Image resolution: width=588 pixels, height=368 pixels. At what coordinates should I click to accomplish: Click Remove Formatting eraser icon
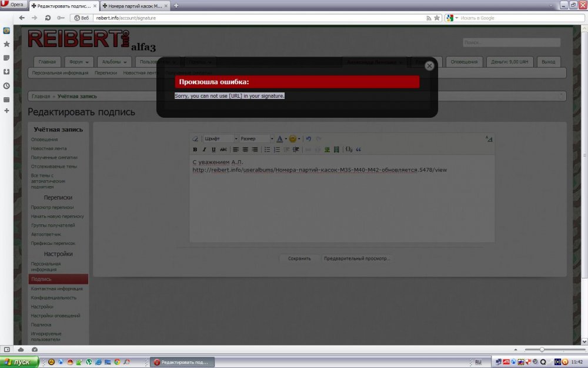(x=195, y=138)
